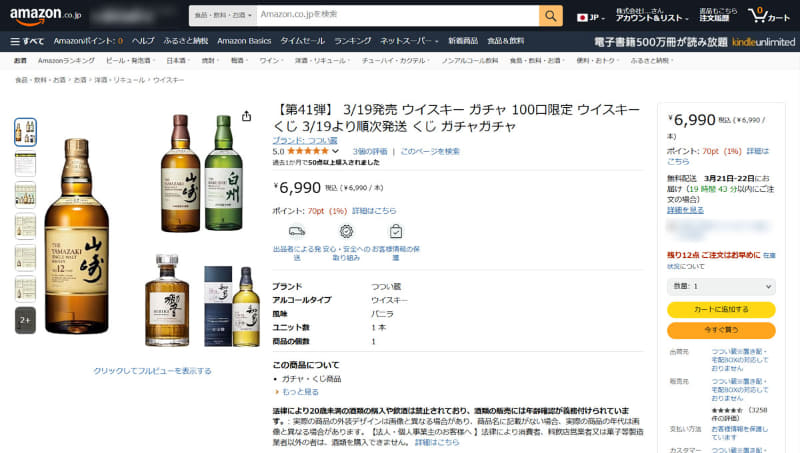Click 詳細はこちら link next to points
Image resolution: width=800 pixels, height=453 pixels.
pyautogui.click(x=374, y=211)
